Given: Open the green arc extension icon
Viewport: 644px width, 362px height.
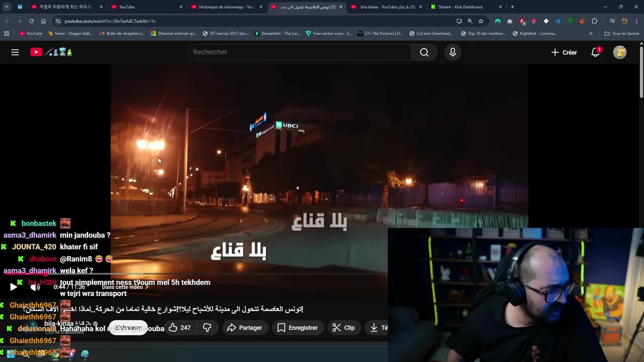Looking at the screenshot, I should pyautogui.click(x=498, y=21).
